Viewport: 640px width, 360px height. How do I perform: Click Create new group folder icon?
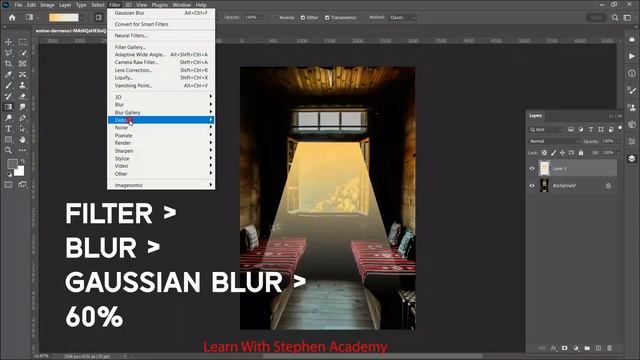pos(587,348)
